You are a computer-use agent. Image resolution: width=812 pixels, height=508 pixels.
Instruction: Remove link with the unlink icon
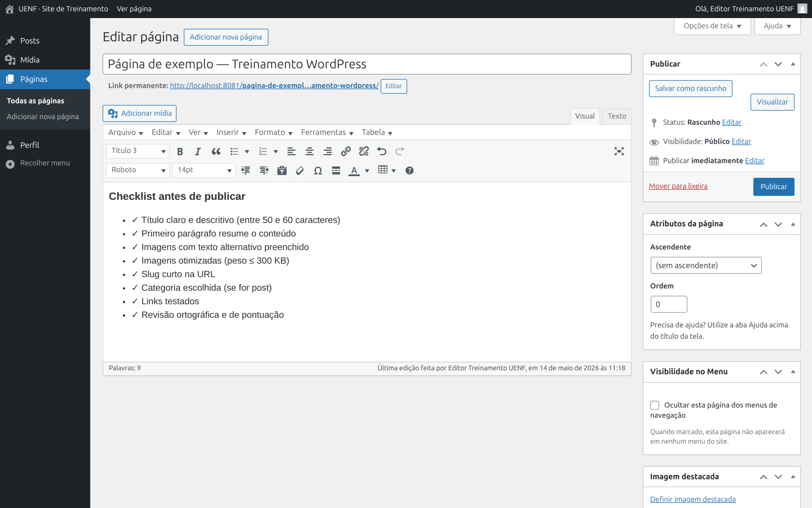coord(364,151)
